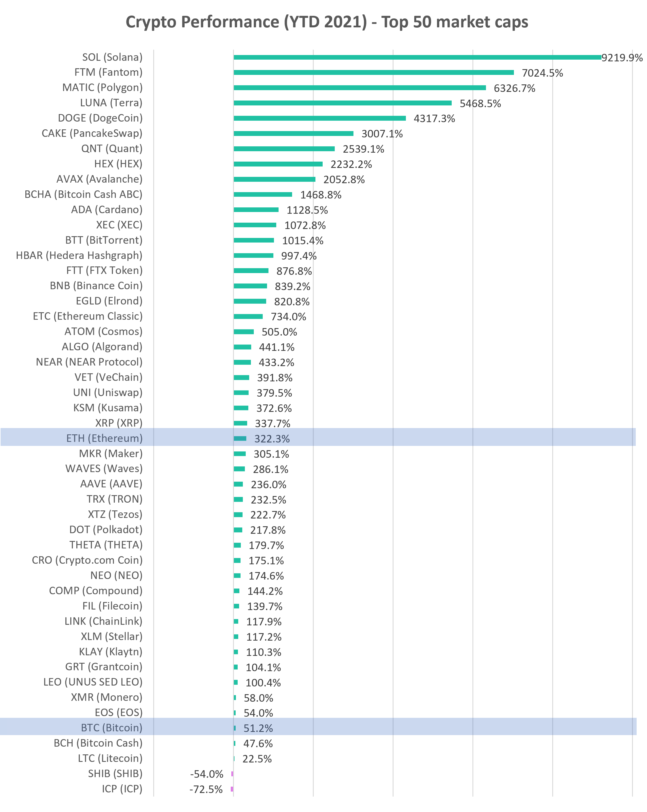Click the 'KSM (Kusama)' label
647x812 pixels.
click(108, 408)
